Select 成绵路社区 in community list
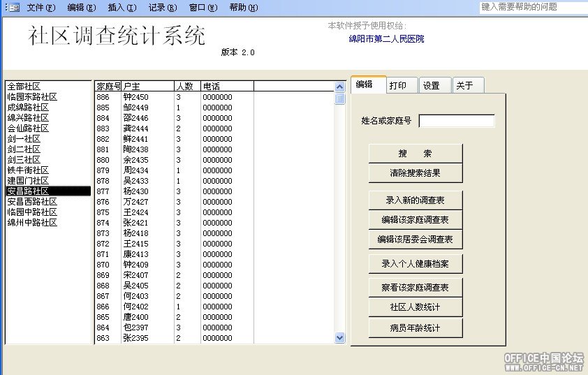The image size is (588, 375). pyautogui.click(x=48, y=108)
